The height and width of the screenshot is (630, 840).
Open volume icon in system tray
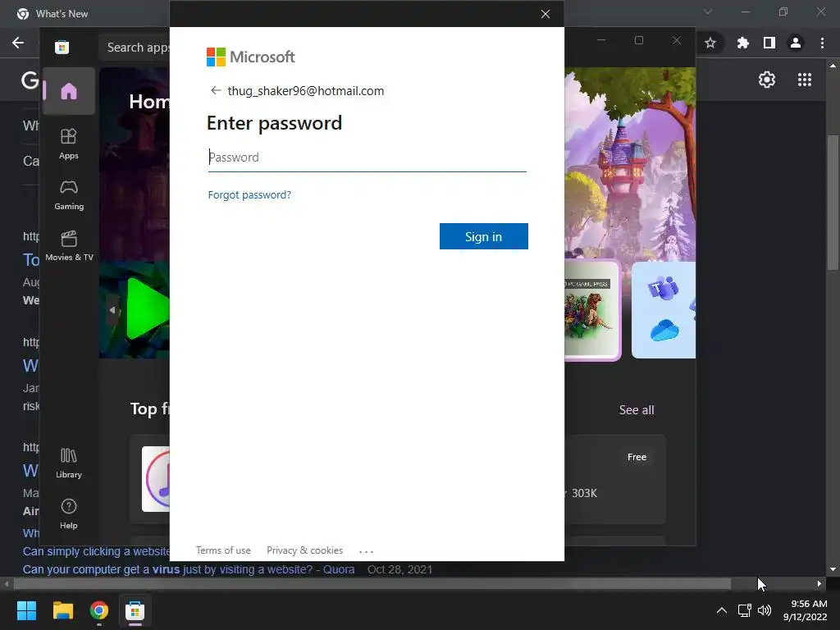(x=765, y=610)
